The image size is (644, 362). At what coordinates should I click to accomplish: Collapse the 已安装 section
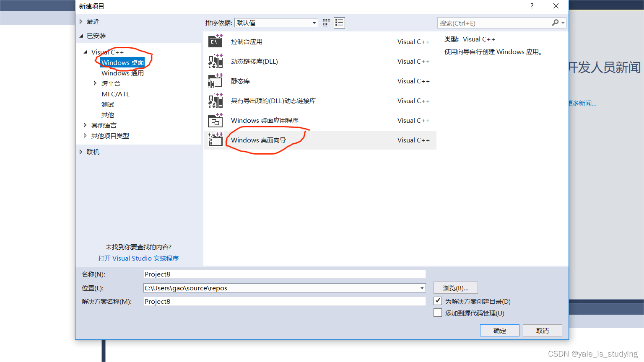[81, 36]
